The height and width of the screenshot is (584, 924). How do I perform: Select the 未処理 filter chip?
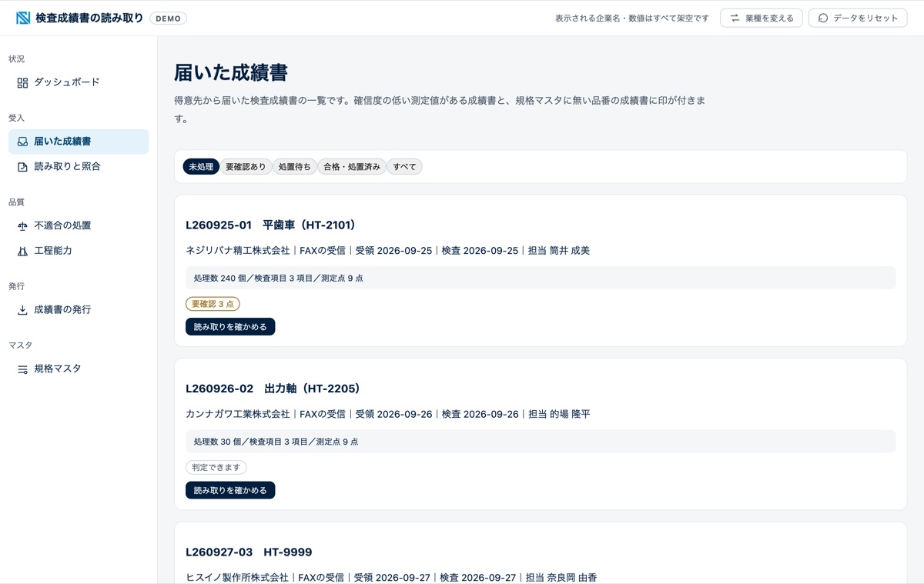coord(201,166)
